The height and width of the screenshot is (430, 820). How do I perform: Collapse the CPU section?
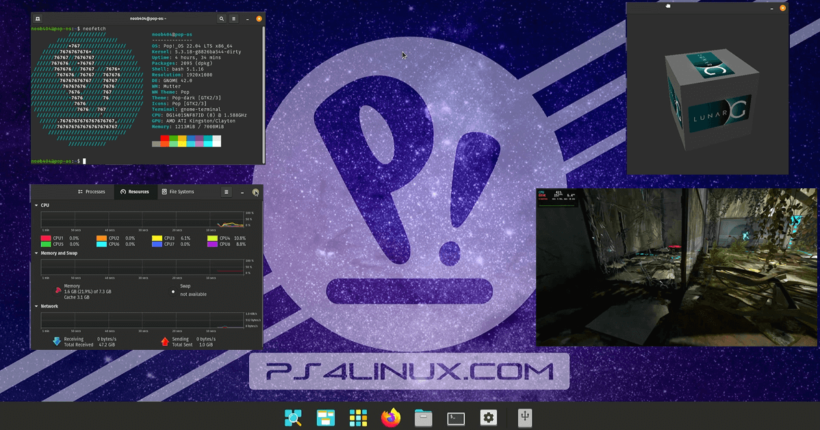[x=36, y=206]
